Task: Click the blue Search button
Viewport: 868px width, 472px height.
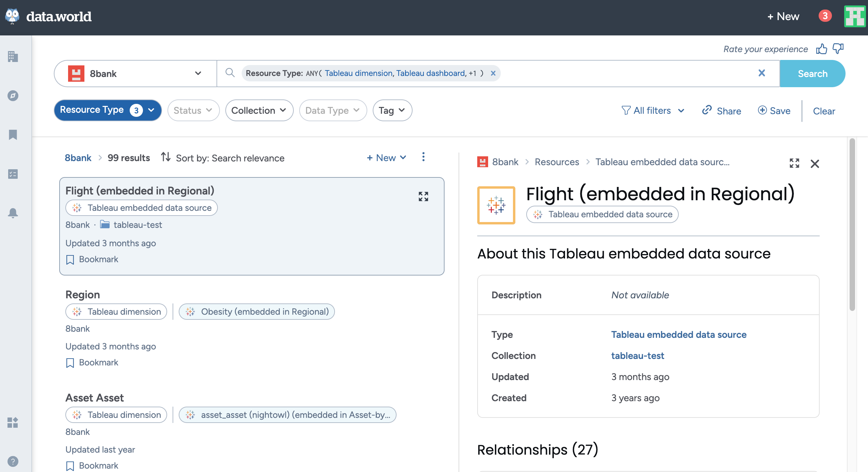Action: coord(813,74)
